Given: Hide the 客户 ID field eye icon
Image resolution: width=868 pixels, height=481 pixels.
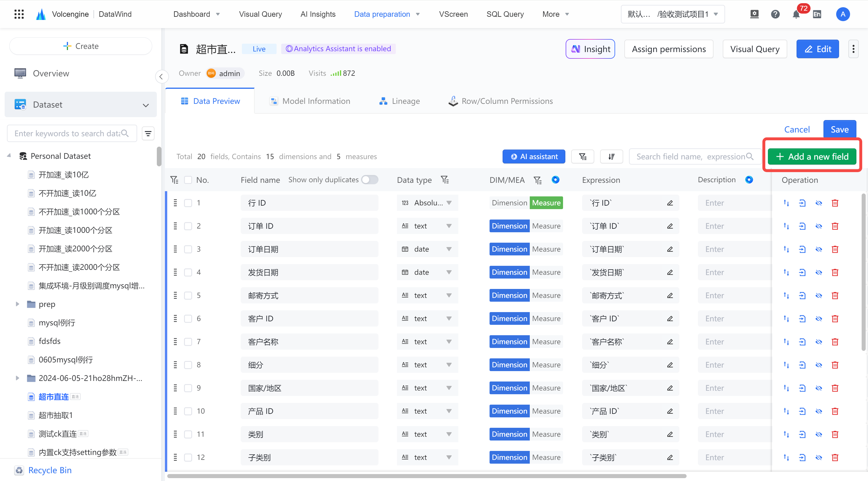Looking at the screenshot, I should pos(819,319).
